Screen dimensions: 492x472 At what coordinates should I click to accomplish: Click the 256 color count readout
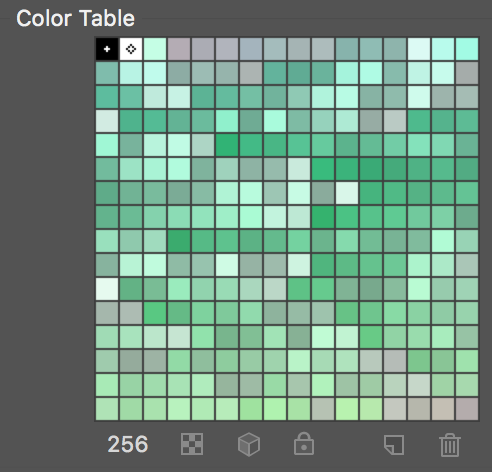(x=128, y=444)
